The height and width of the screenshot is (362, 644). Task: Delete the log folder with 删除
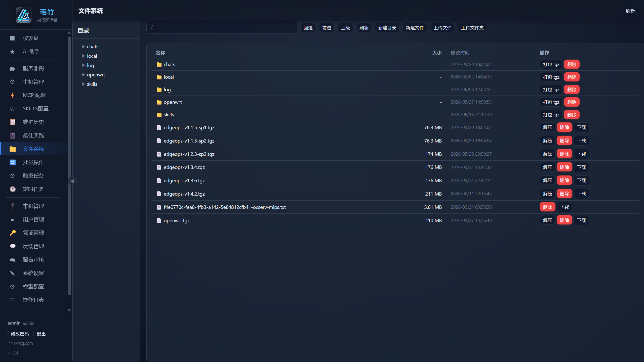click(x=572, y=89)
